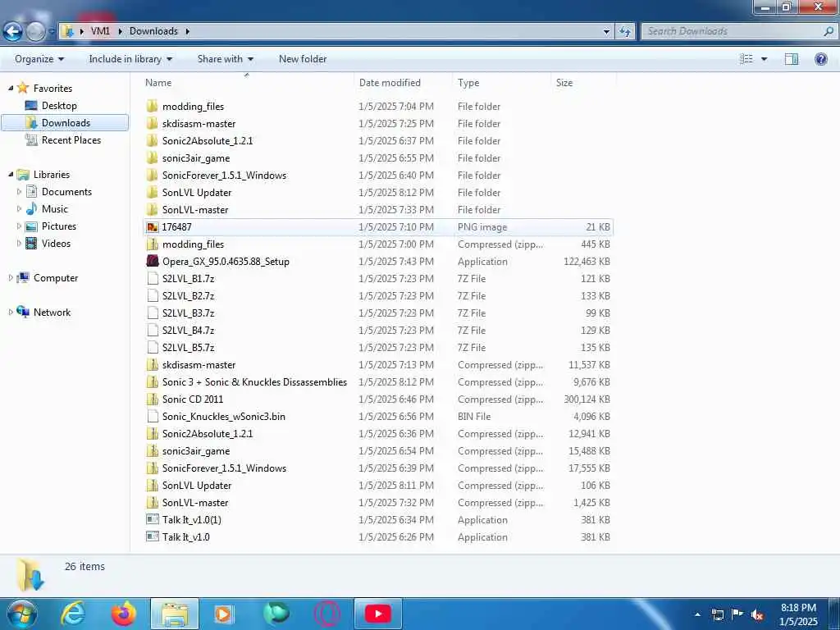This screenshot has width=840, height=630.
Task: Select Sonic 3 + Sonic & Knuckles Dissassemblies
Action: 254,382
